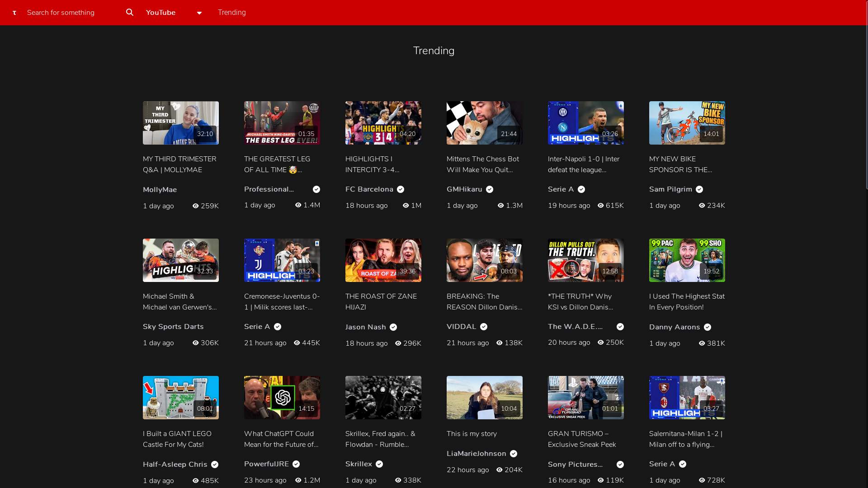The width and height of the screenshot is (868, 488).
Task: Click the verified icon next to Sam Pilgrim
Action: point(699,189)
